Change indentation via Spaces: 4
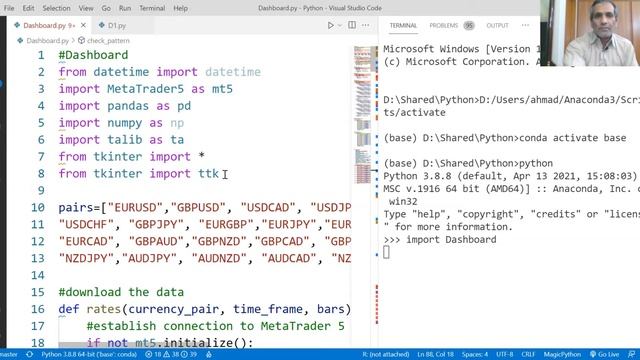The width and height of the screenshot is (640, 360). point(475,354)
